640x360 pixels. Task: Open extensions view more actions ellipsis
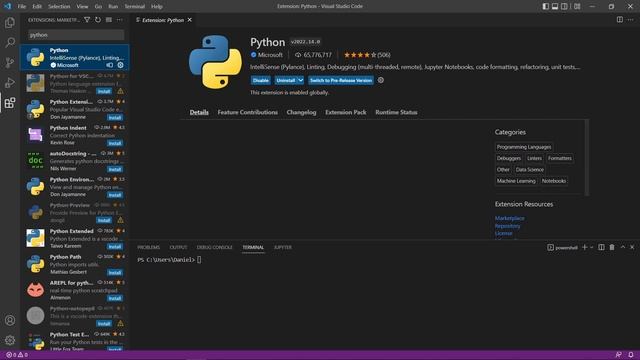120,20
